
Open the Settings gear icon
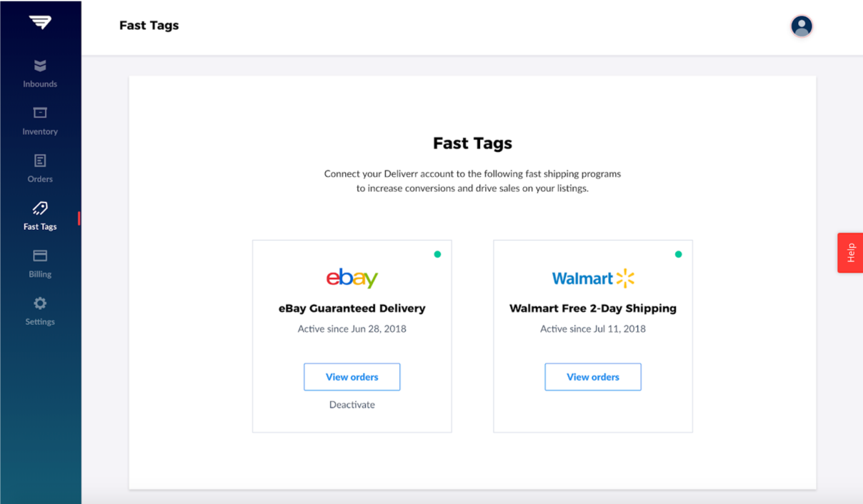[40, 303]
